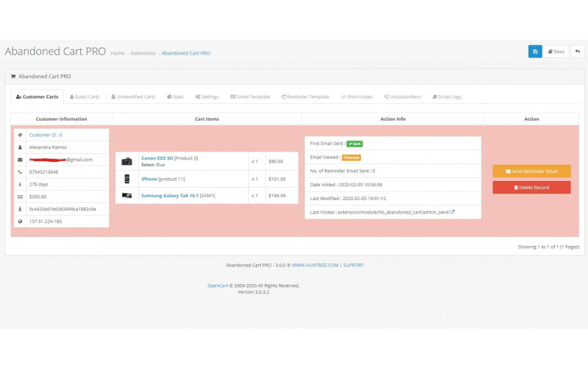The height and width of the screenshot is (368, 588).
Task: Open the Customer ID : 6 link
Action: coord(46,135)
